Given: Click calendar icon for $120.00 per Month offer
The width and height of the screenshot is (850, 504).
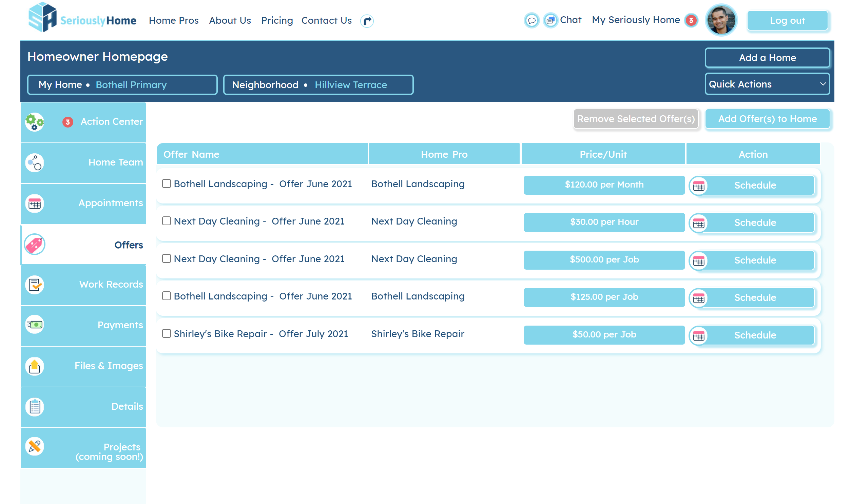Looking at the screenshot, I should (698, 186).
